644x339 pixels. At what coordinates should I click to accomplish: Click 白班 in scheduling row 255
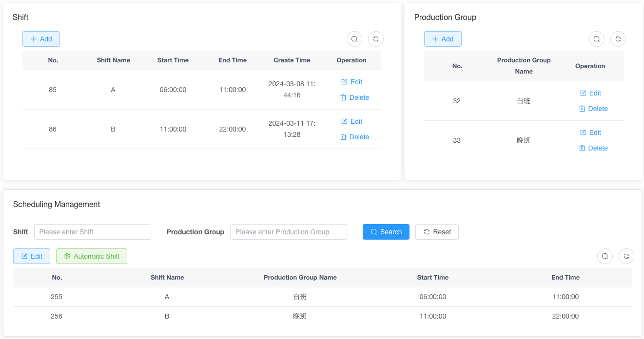point(300,297)
